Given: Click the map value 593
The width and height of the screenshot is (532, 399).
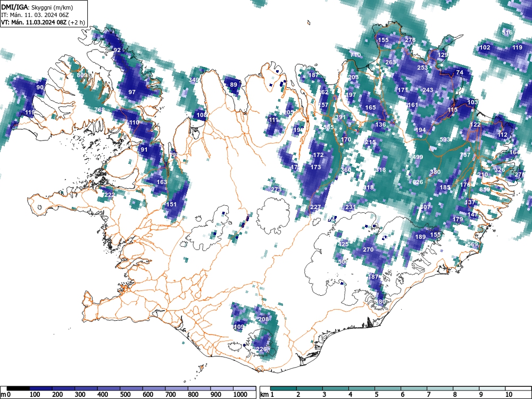Looking at the screenshot, I should (445, 139).
